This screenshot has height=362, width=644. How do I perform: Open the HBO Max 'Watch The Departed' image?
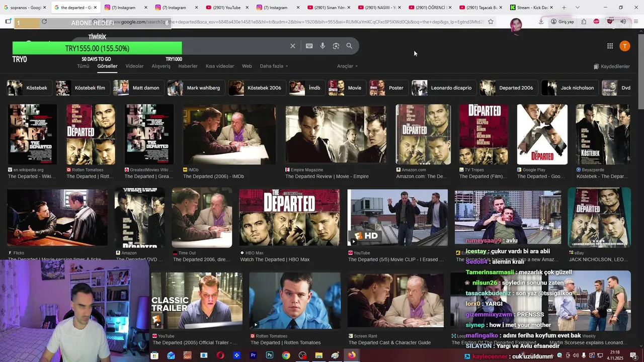[289, 218]
